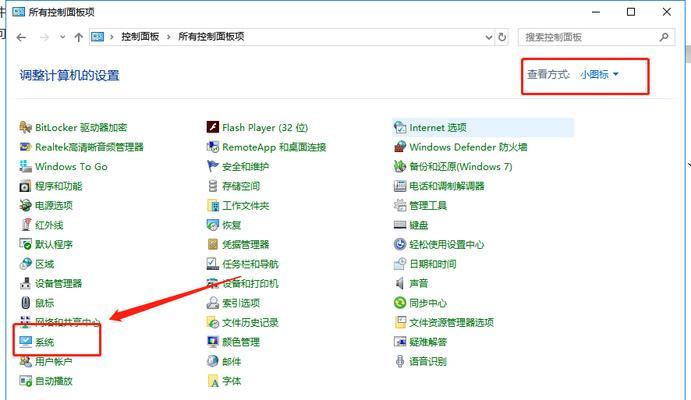Viewport: 691px width, 400px height.
Task: Open 索引选项 icon
Action: tap(212, 303)
